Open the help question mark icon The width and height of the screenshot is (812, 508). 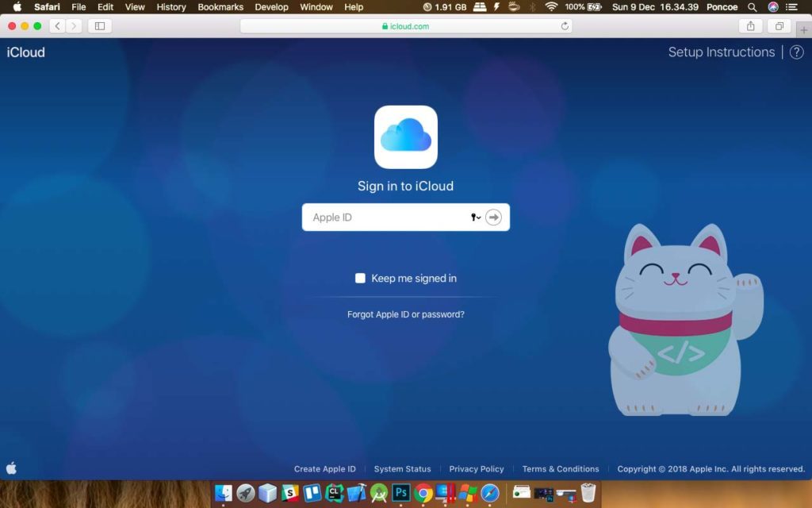796,52
